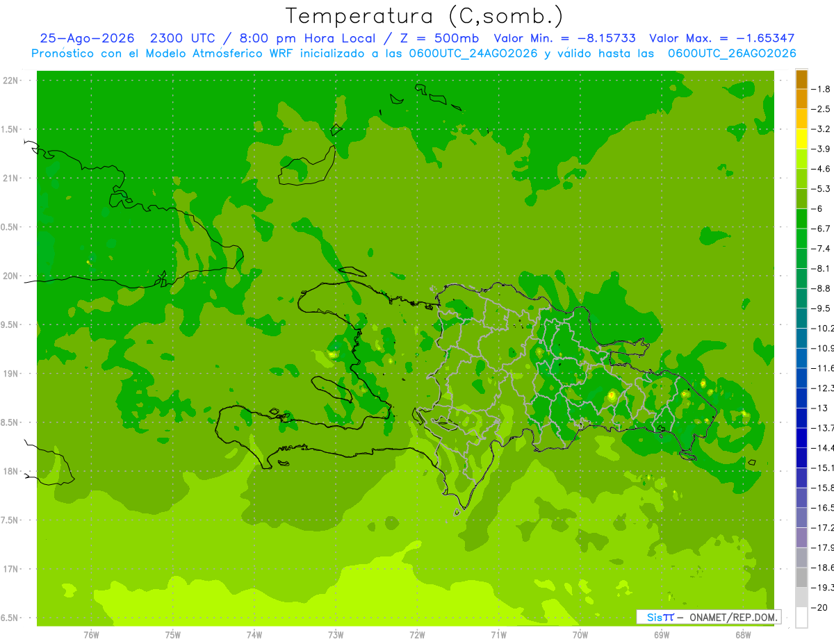Viewport: 834px width, 644px height.
Task: Click the "-16.5" legend value
Action: [824, 508]
